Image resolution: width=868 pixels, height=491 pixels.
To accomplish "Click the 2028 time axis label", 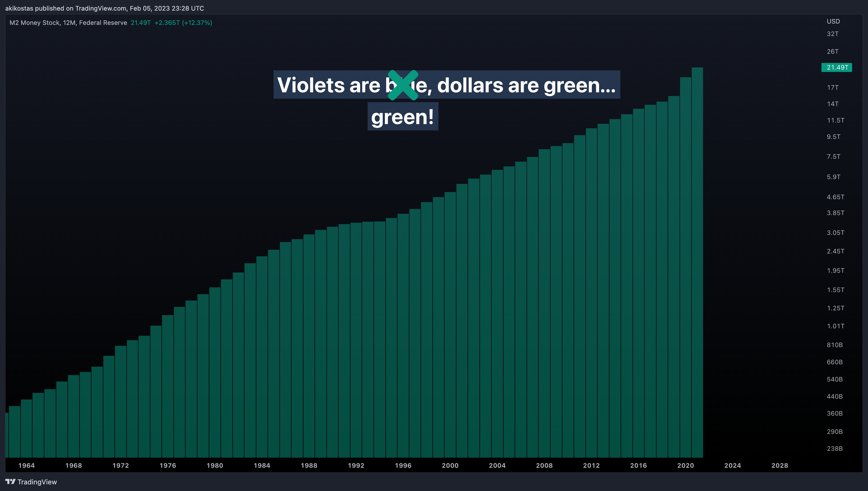I will (x=780, y=465).
